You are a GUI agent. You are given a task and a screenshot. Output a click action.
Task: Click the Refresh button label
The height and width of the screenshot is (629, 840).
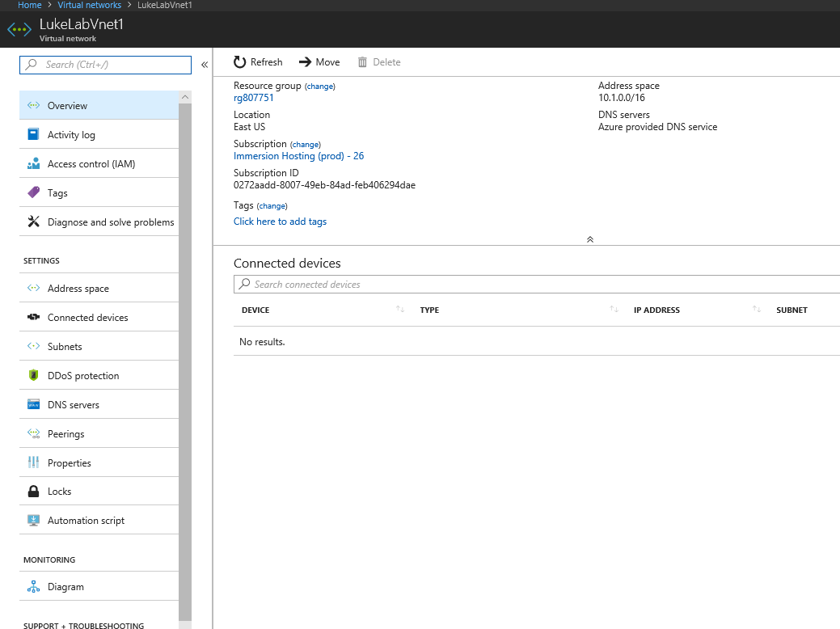point(266,62)
